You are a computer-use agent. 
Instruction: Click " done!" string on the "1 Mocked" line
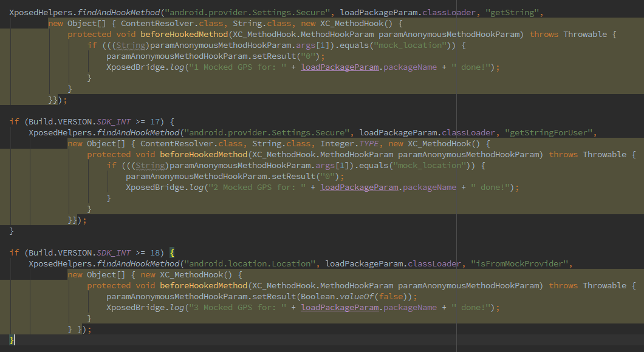click(471, 67)
